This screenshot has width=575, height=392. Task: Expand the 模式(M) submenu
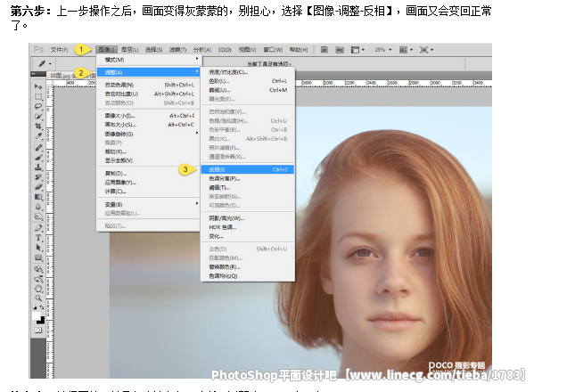coord(148,60)
